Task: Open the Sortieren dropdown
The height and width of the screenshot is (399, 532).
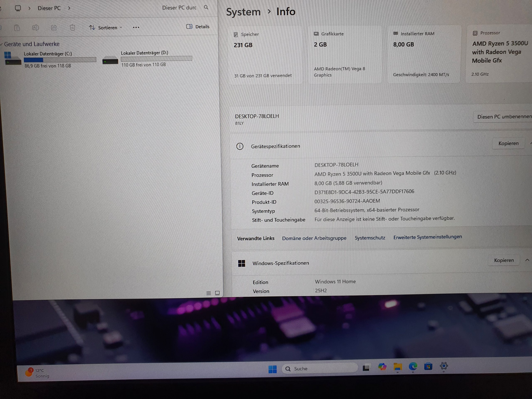Action: click(x=106, y=28)
